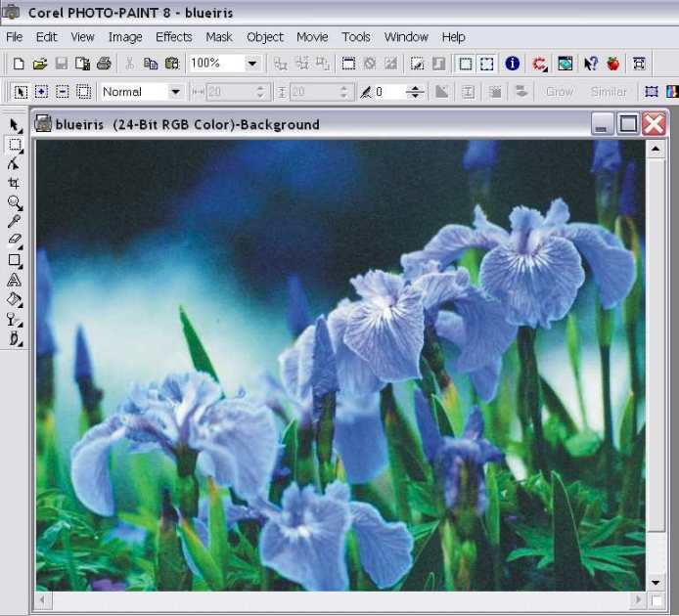Expand the 100% zoom level dropdown
Screen dimensions: 679x616
252,64
